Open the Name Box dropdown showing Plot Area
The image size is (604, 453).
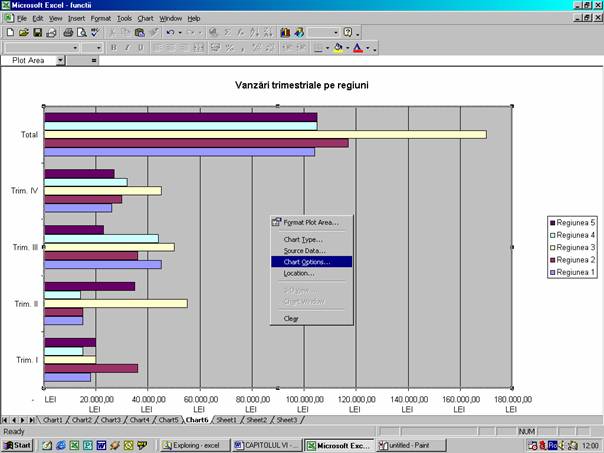(x=60, y=60)
